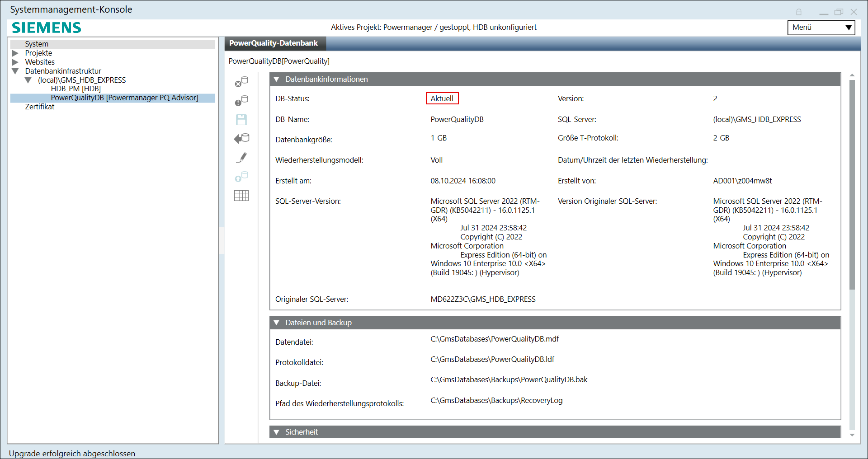The image size is (868, 459).
Task: Select HDB_PM [HDB] in the tree
Action: 75,89
